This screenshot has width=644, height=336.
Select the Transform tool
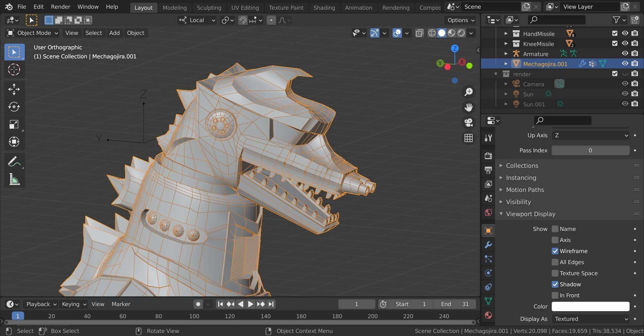[14, 142]
